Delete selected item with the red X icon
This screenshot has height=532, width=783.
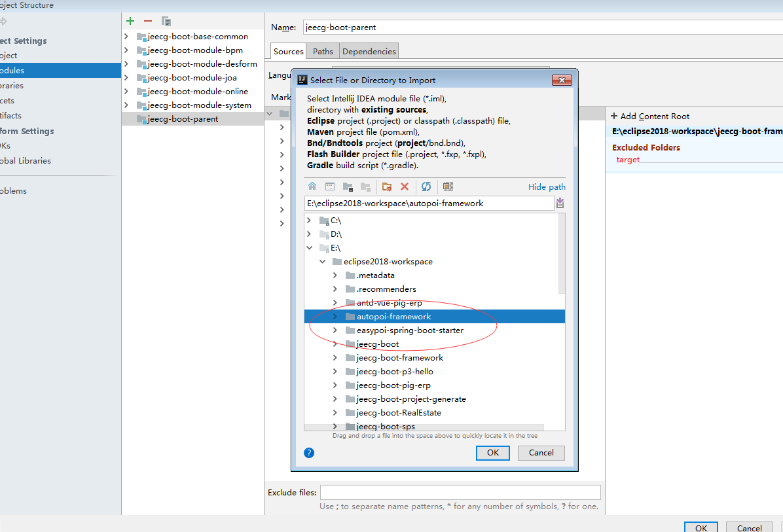click(x=405, y=186)
